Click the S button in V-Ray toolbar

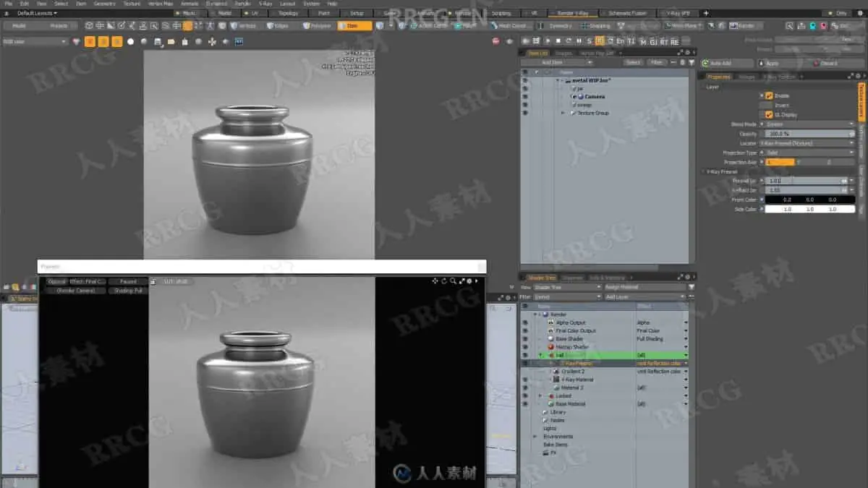[589, 41]
